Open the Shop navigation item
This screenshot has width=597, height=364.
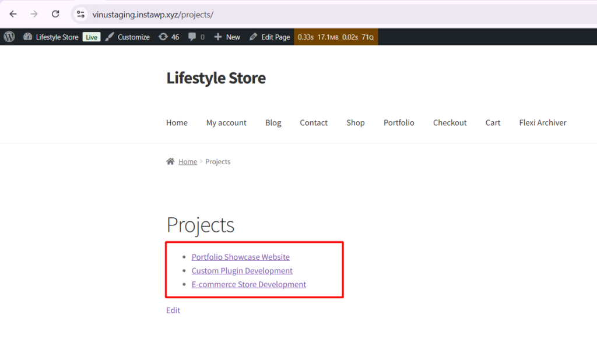(355, 122)
